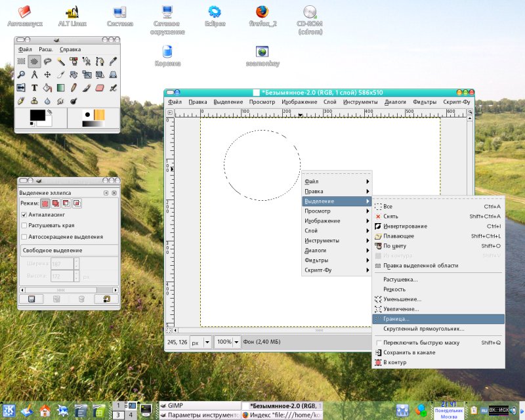Enable the Растушевать края checkbox

click(24, 226)
